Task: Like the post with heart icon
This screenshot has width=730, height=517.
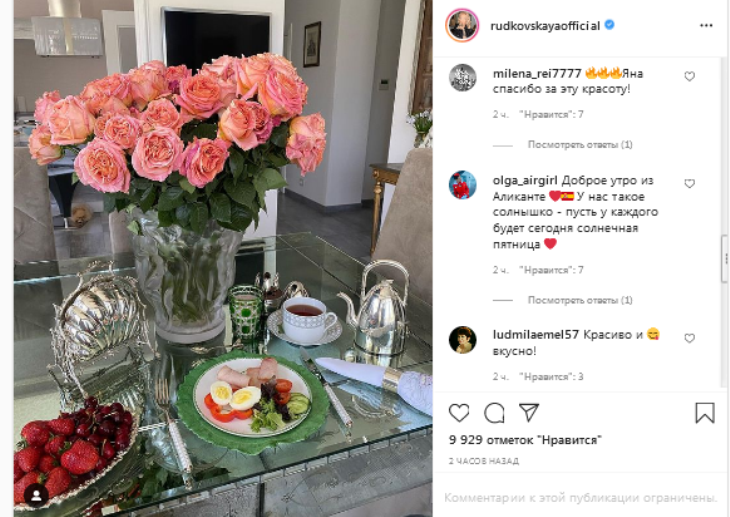Action: (x=459, y=413)
